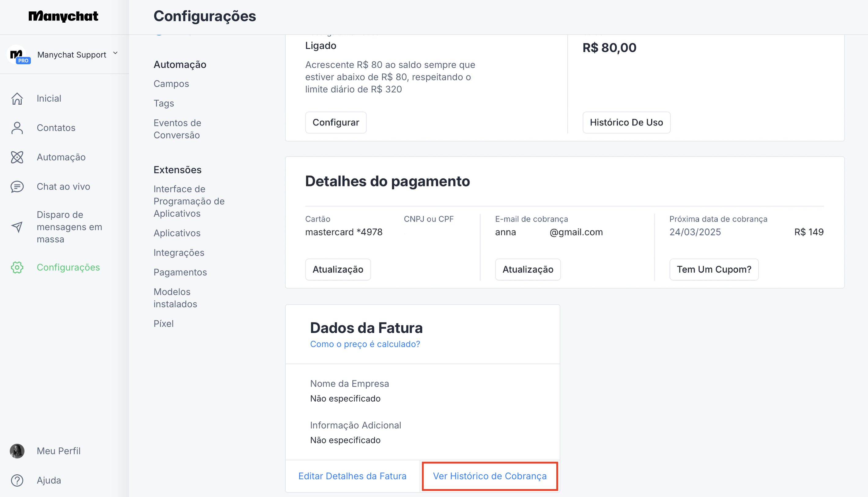Click the Contatos person icon
The height and width of the screenshot is (497, 868).
[17, 128]
